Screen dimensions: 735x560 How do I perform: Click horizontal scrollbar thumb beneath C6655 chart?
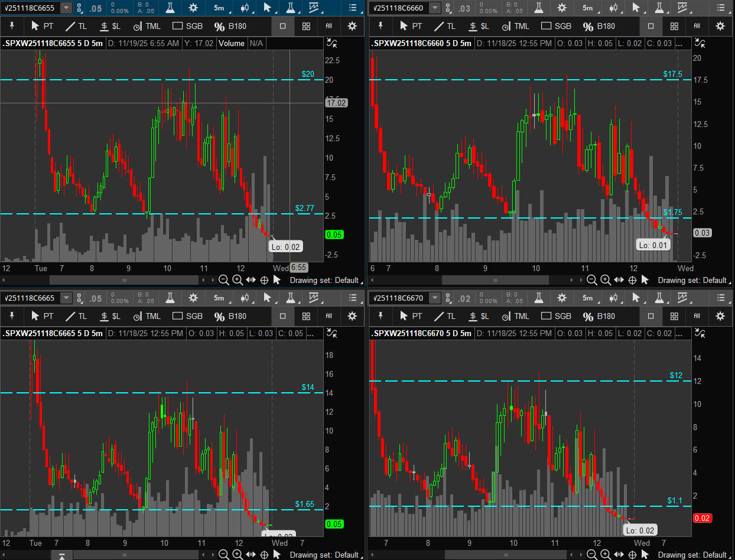[x=124, y=280]
